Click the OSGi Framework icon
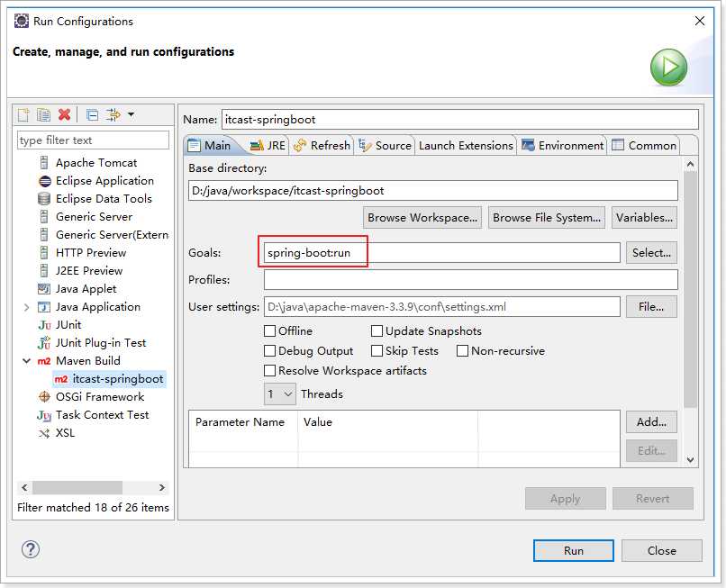The width and height of the screenshot is (726, 588). (44, 397)
